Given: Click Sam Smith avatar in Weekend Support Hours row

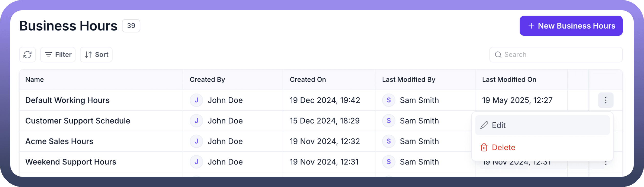Looking at the screenshot, I should pos(388,162).
